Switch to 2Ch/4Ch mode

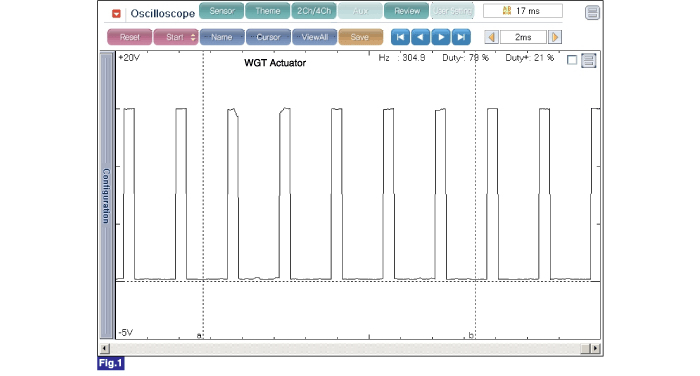pos(314,11)
